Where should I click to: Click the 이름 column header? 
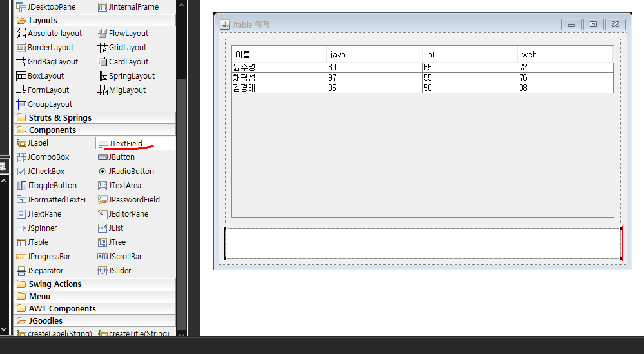(279, 54)
